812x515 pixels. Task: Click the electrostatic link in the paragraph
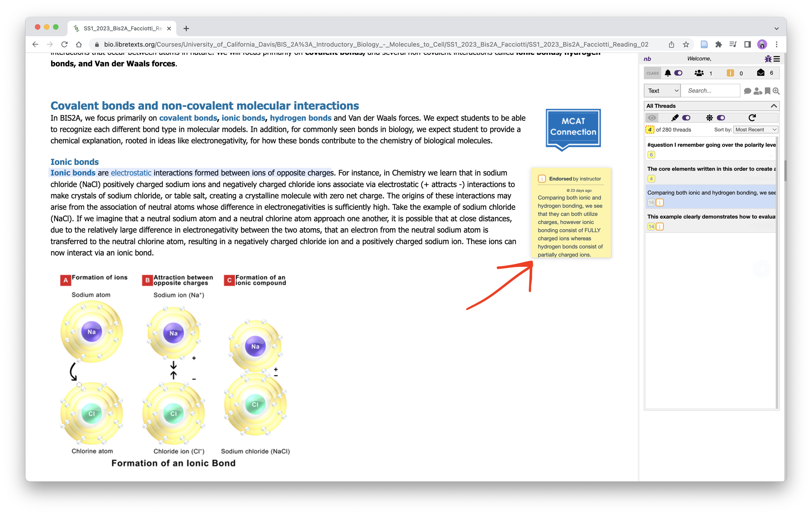131,173
